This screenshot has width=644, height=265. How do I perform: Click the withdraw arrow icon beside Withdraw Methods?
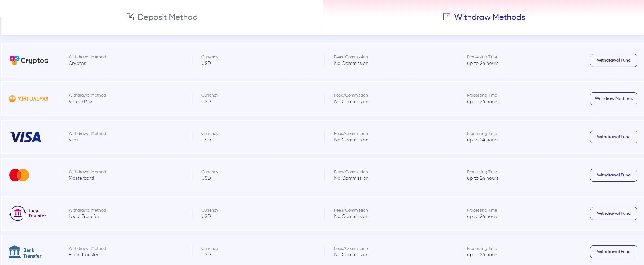(x=447, y=17)
